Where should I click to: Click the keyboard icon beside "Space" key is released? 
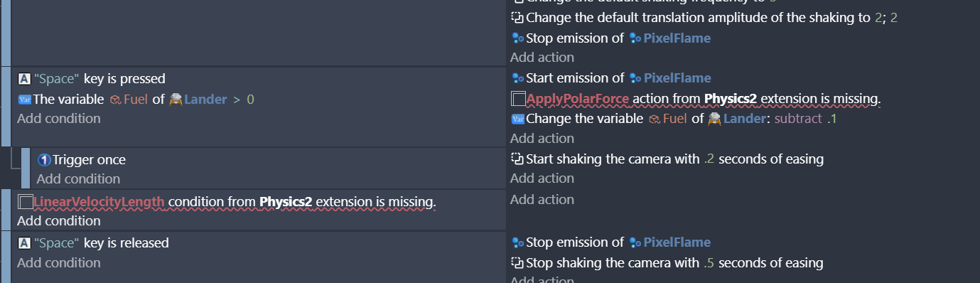coord(24,243)
